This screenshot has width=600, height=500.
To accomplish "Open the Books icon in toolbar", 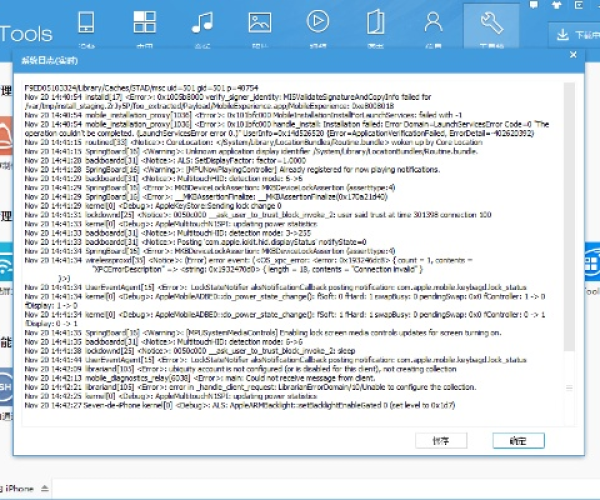I will point(376,24).
